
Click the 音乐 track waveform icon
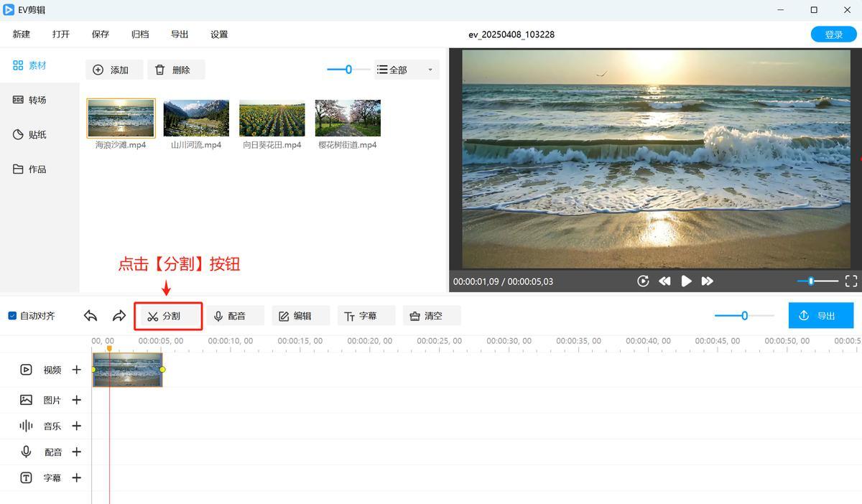(x=26, y=426)
